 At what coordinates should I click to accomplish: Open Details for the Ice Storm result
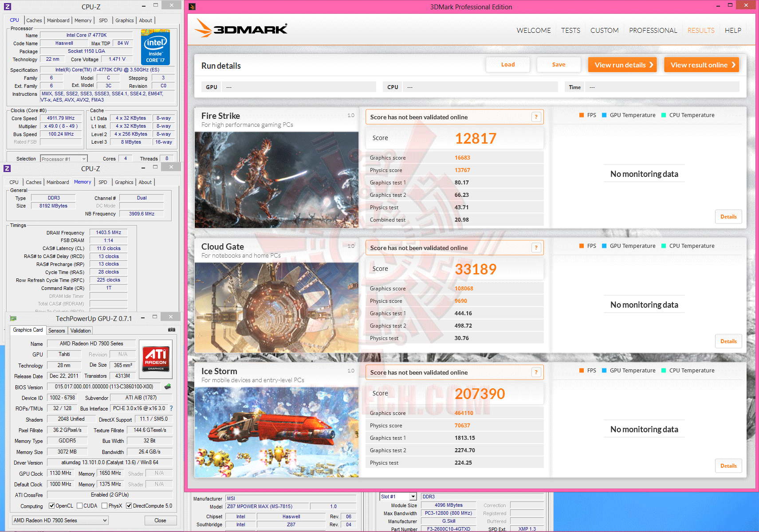pos(728,466)
